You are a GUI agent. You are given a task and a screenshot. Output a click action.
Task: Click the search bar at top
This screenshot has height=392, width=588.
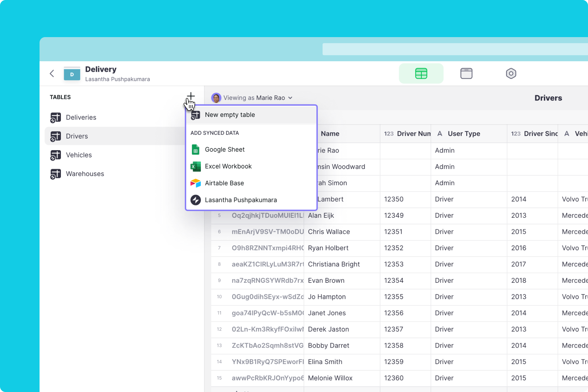tap(454, 49)
